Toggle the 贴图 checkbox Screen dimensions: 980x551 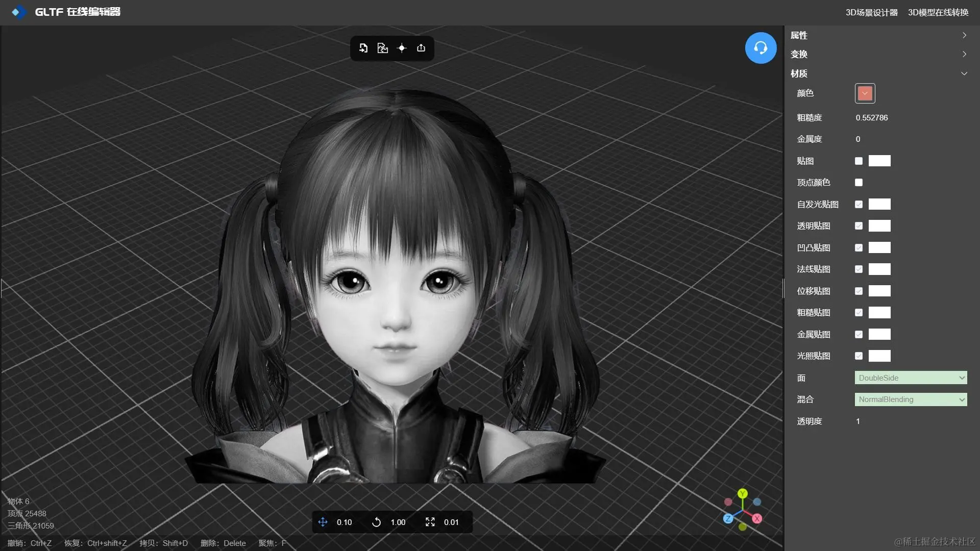click(x=859, y=161)
